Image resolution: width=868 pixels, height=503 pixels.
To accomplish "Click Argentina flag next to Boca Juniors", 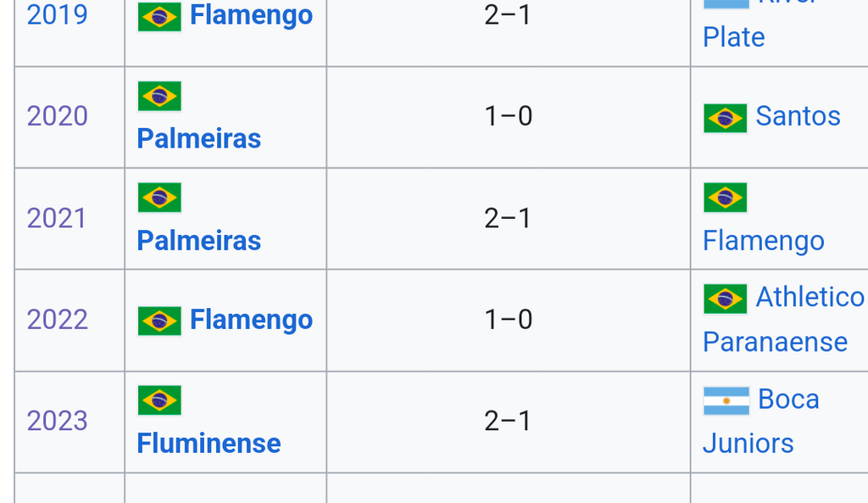I will [x=726, y=401].
